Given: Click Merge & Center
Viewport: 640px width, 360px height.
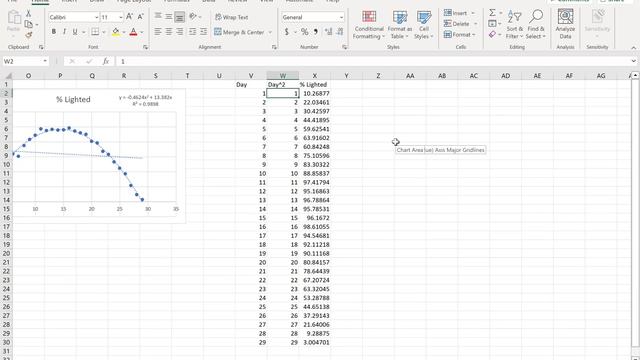Looking at the screenshot, I should [x=239, y=32].
